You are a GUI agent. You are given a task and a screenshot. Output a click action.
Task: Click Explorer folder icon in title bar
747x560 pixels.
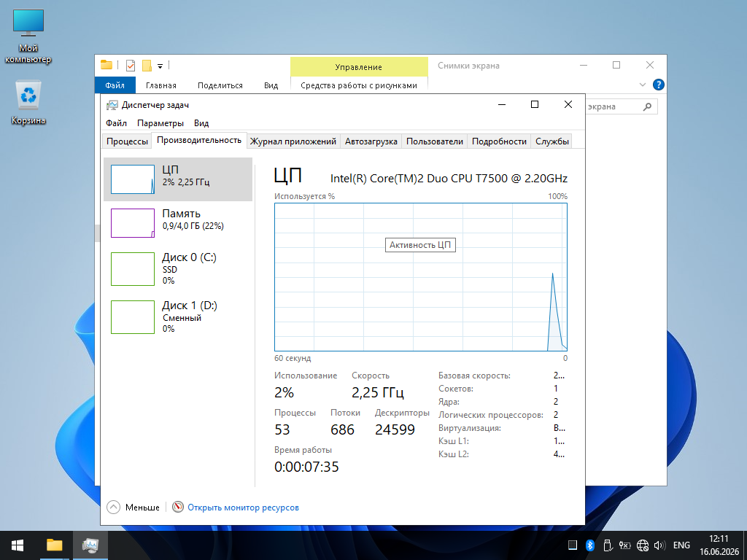tap(107, 65)
